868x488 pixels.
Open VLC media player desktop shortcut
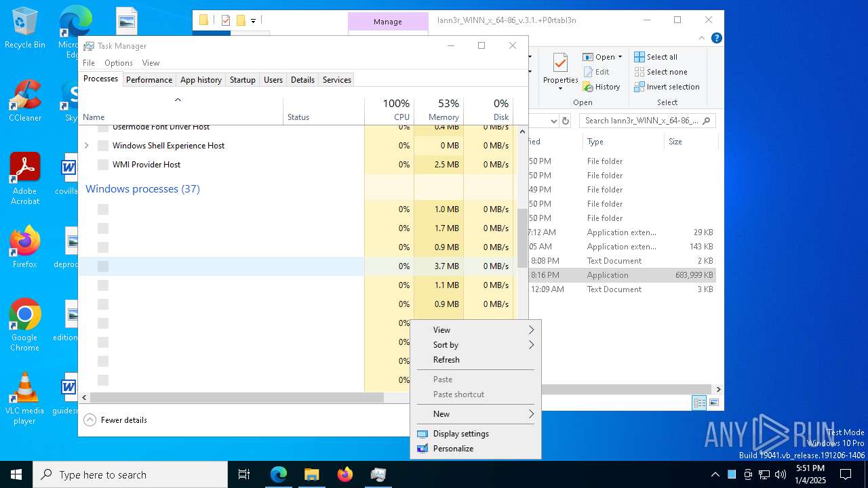[25, 399]
